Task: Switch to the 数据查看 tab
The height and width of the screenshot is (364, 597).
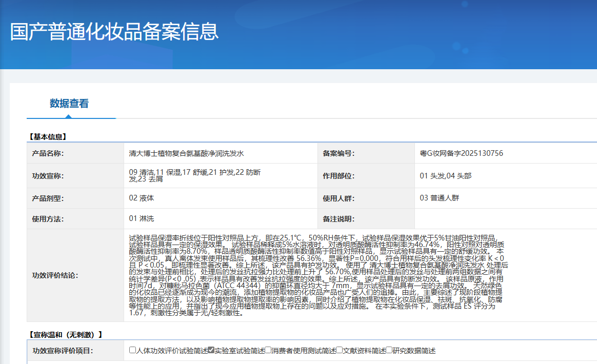Action: point(69,104)
